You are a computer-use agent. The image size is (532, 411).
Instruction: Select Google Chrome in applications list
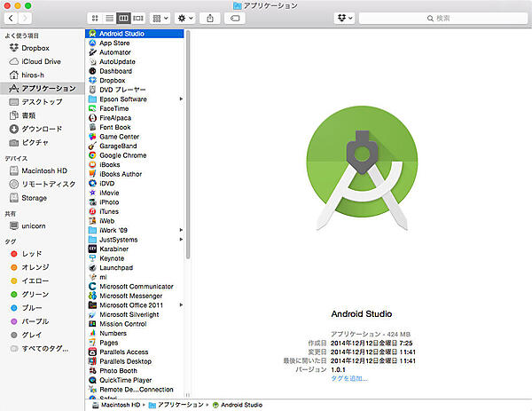point(123,155)
